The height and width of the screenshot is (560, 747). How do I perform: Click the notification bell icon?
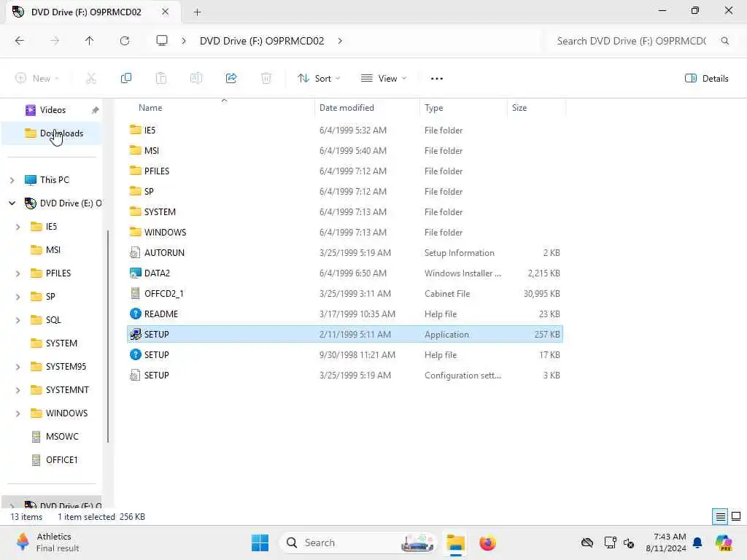coord(697,542)
